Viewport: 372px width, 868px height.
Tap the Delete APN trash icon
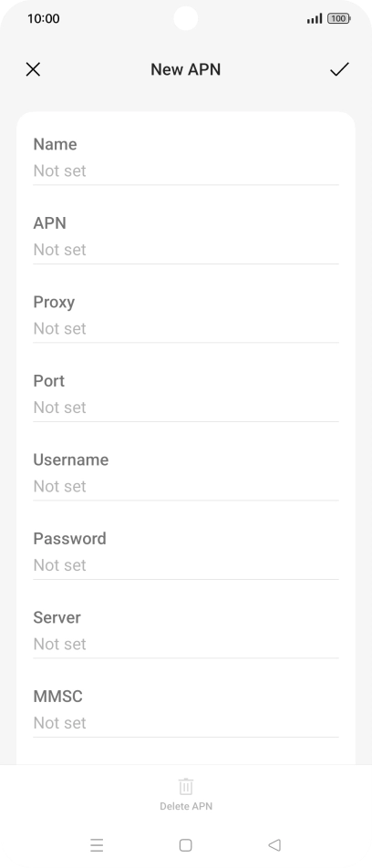(x=186, y=786)
